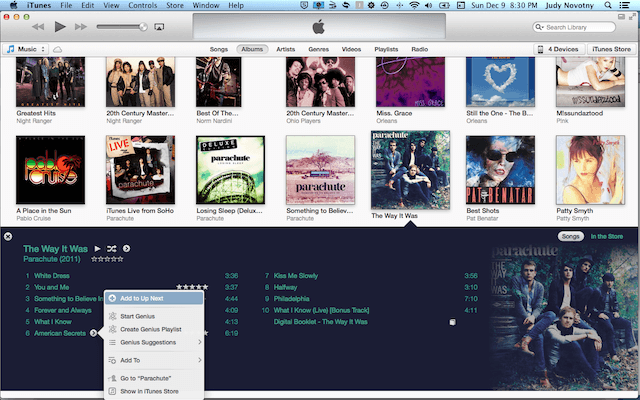Click the fast-forward next track button
The image size is (640, 400).
(x=81, y=27)
